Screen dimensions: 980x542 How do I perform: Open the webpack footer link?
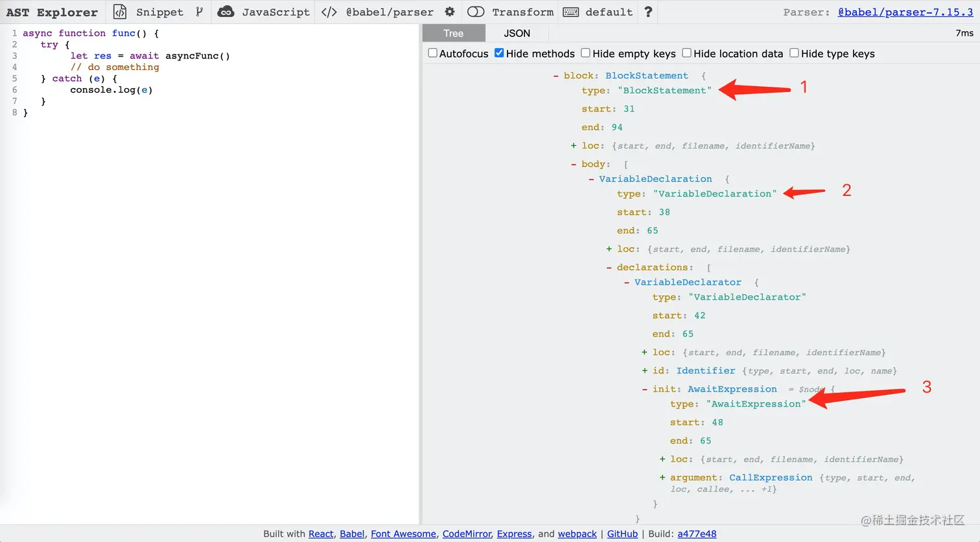tap(577, 534)
